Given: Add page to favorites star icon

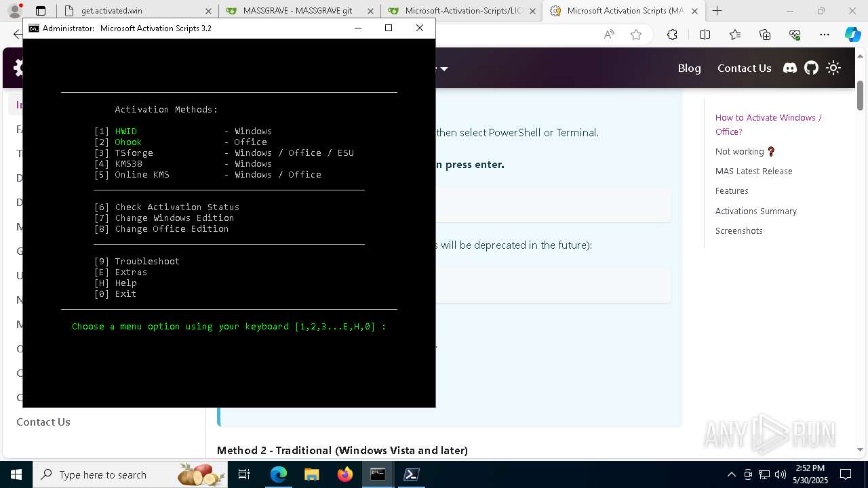Looking at the screenshot, I should (x=636, y=35).
